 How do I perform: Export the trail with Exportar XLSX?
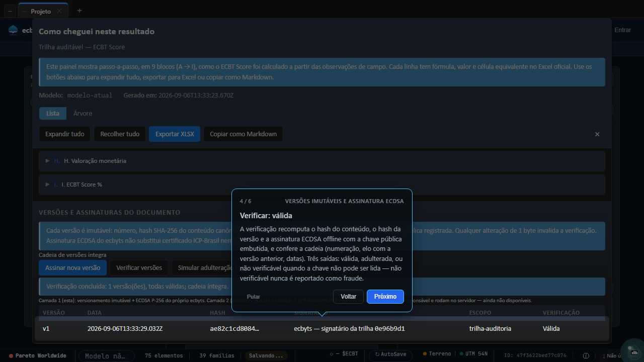point(175,134)
